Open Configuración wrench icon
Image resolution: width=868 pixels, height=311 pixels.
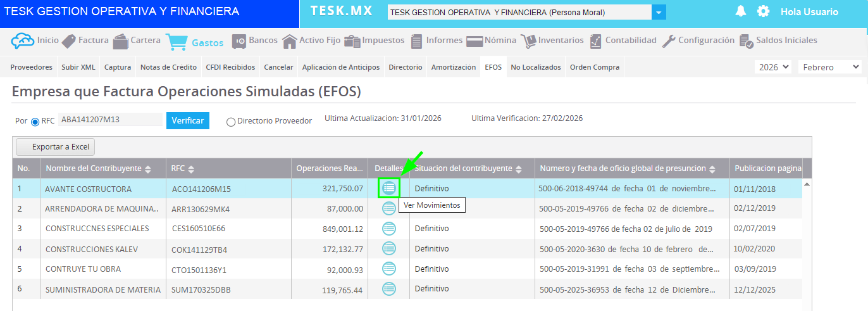(669, 42)
